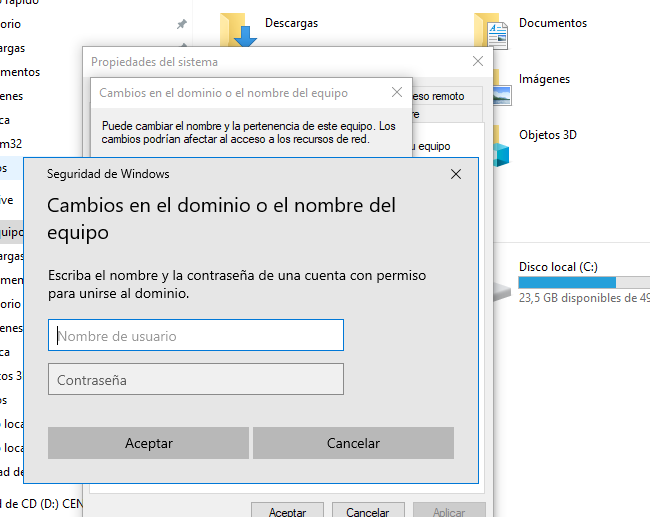650x517 pixels.
Task: Select the Objetos 3D label
Action: (548, 135)
